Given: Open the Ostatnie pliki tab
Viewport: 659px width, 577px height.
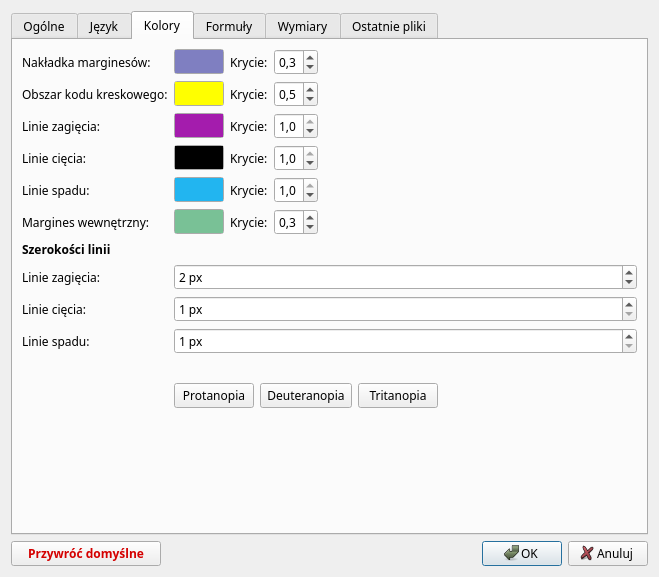Looking at the screenshot, I should (389, 26).
